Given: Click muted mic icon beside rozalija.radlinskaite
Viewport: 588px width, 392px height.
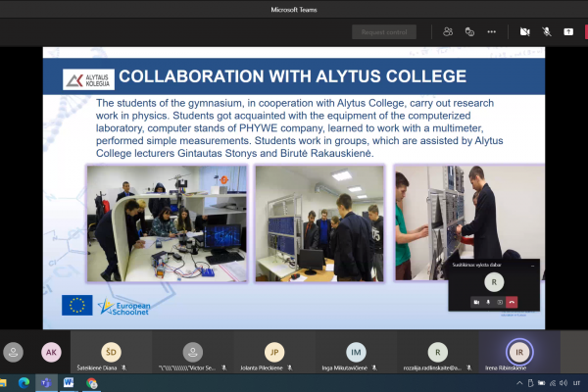Looking at the screenshot, I should point(468,368).
